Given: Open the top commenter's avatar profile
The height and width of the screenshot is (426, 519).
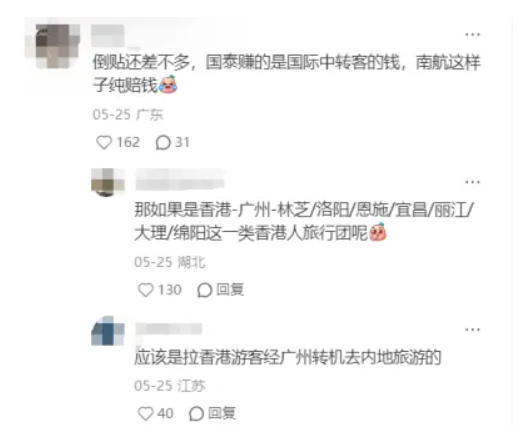Looking at the screenshot, I should 58,46.
